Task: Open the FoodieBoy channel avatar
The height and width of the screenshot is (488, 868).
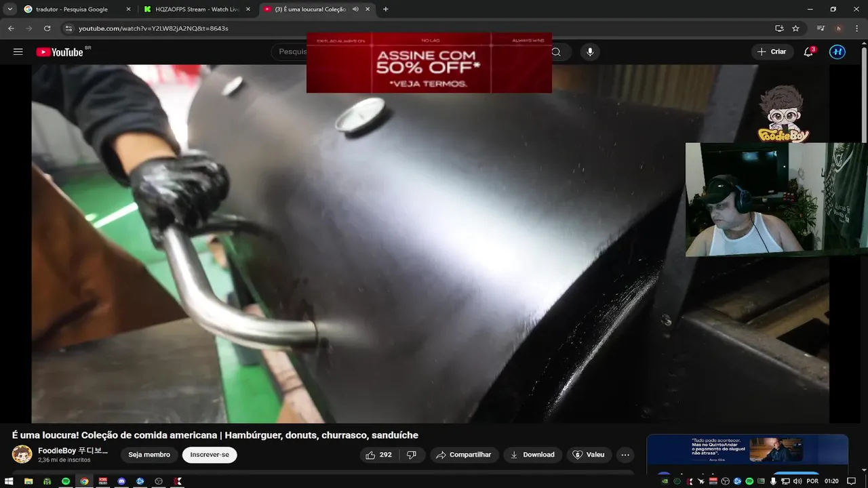Action: (22, 454)
